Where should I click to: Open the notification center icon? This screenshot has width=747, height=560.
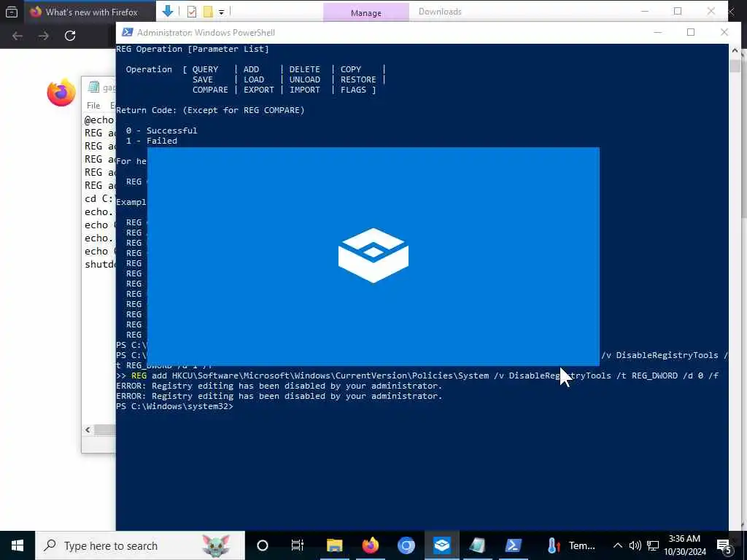tap(725, 546)
